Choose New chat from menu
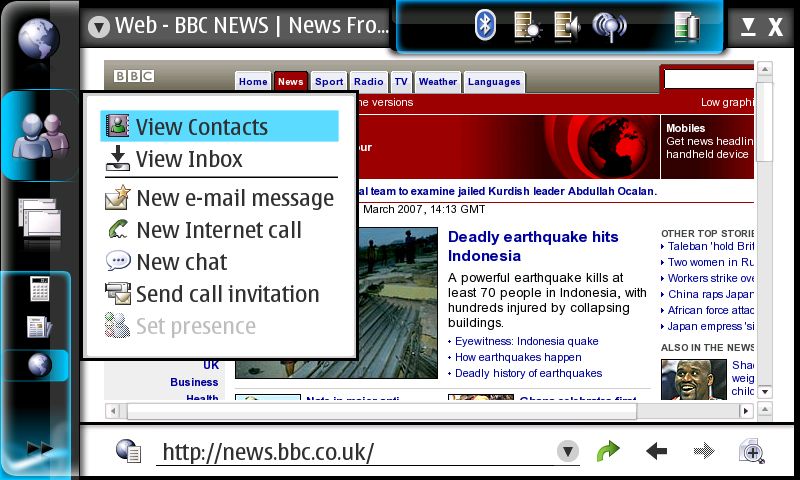Screen dimensions: 800x480 point(221,262)
